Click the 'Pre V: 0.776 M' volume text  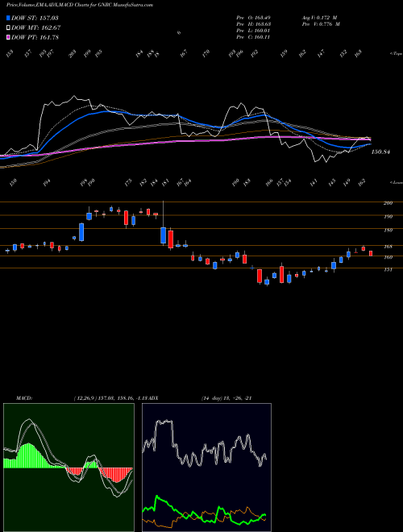pos(321,24)
